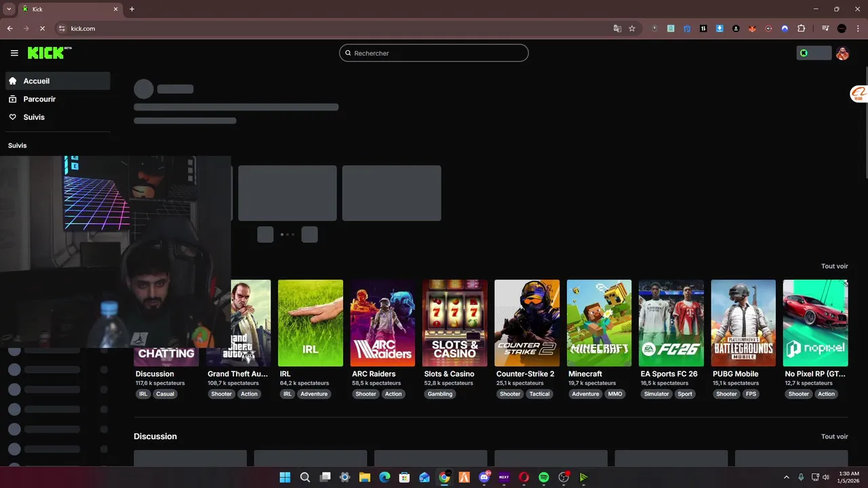Open the black up-down arrows extension
Image resolution: width=868 pixels, height=488 pixels.
703,28
